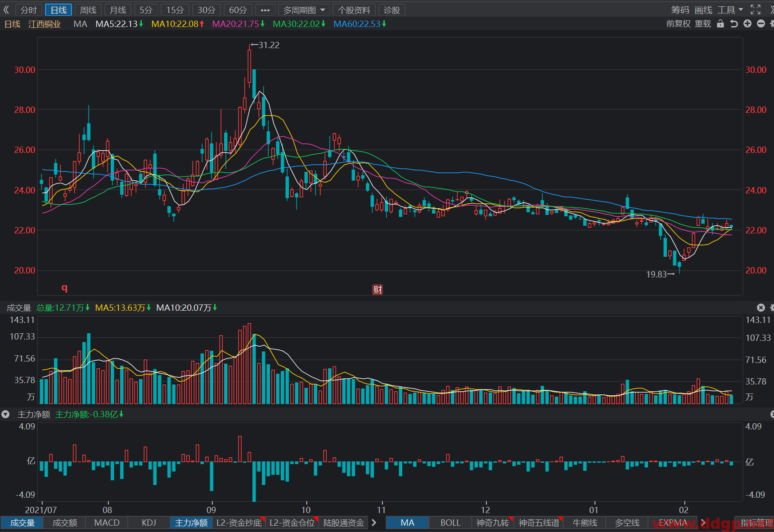774x532 pixels.
Task: Select the 成交额 indicator tab
Action: point(65,523)
